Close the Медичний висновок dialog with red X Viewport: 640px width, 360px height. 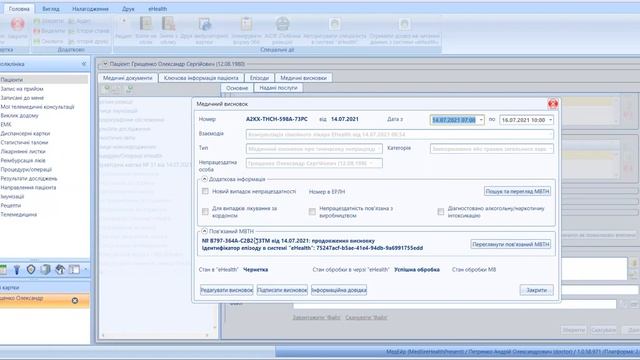553,104
